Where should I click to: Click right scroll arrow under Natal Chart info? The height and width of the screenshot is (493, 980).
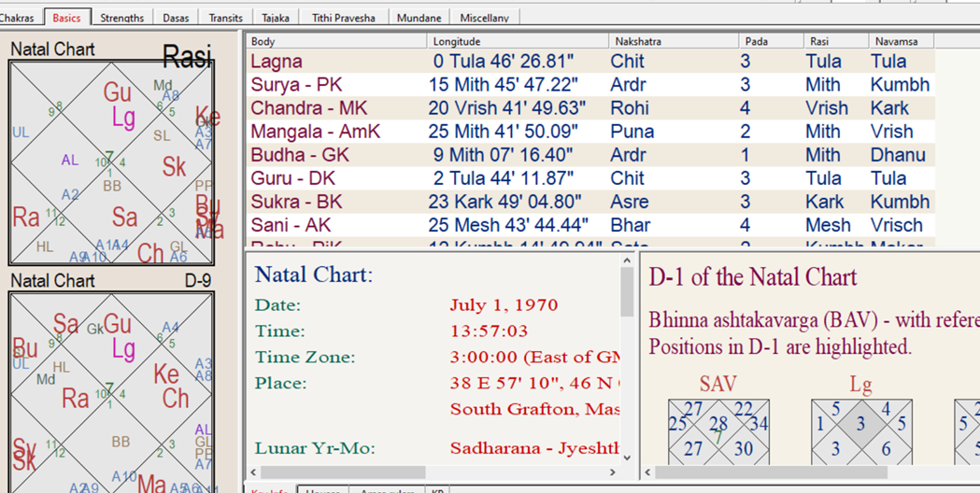613,472
